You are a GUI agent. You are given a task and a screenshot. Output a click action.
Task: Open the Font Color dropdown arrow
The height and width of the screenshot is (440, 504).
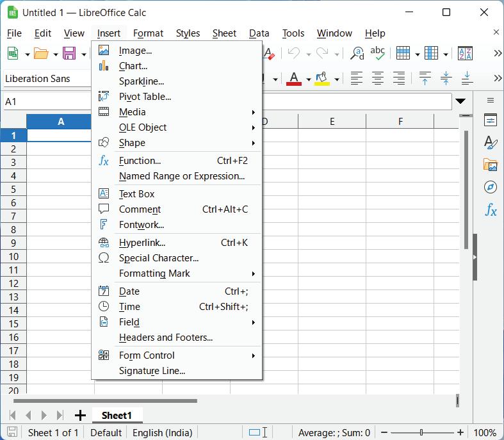(308, 79)
